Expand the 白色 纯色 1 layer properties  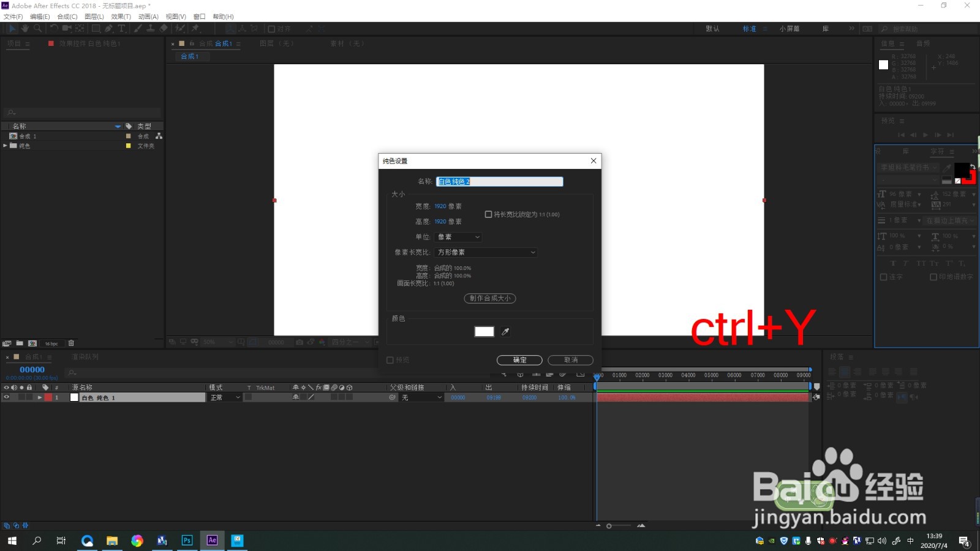40,397
